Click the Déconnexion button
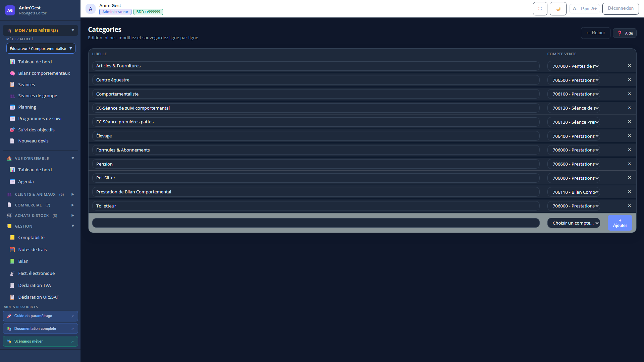Image resolution: width=644 pixels, height=362 pixels. (621, 8)
